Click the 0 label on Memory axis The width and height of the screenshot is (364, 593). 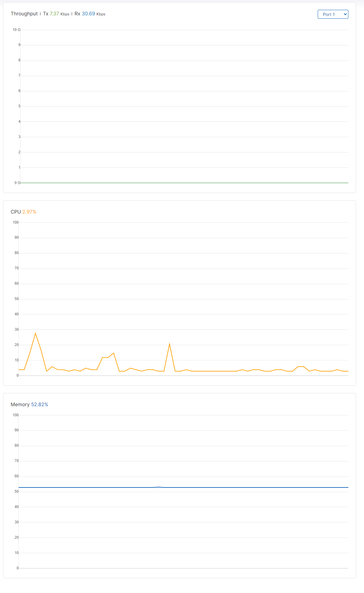[x=17, y=568]
